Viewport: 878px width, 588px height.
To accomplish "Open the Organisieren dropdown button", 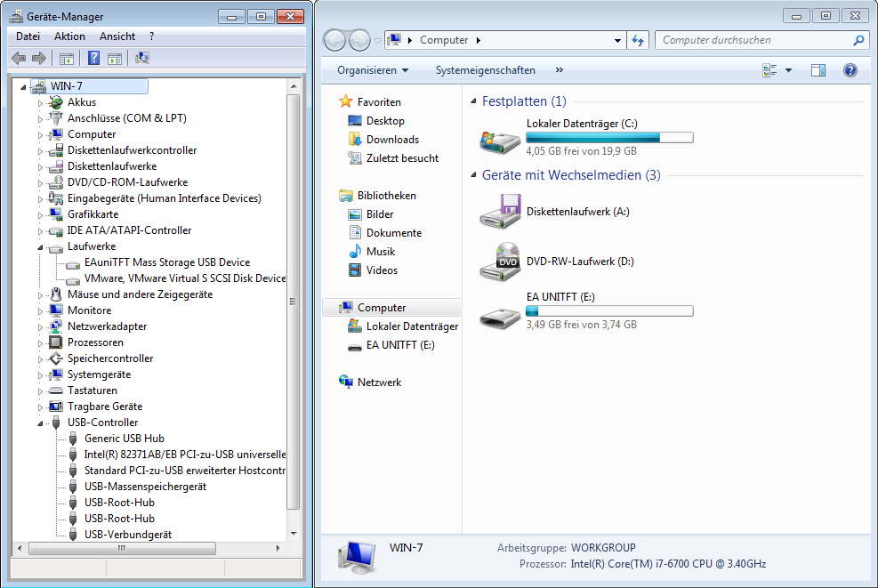I will (x=373, y=70).
